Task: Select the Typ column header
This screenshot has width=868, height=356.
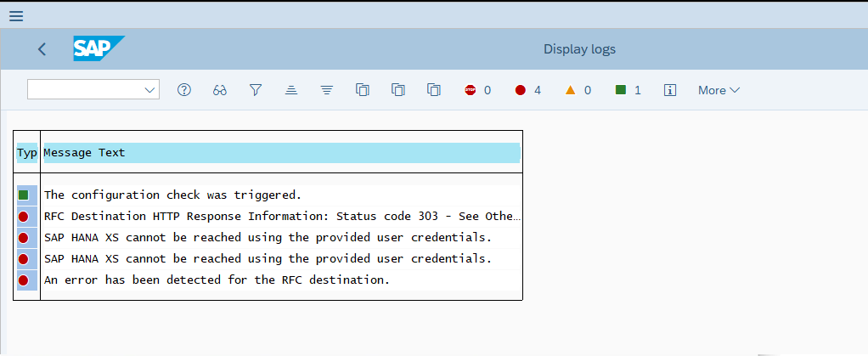Action: tap(27, 153)
